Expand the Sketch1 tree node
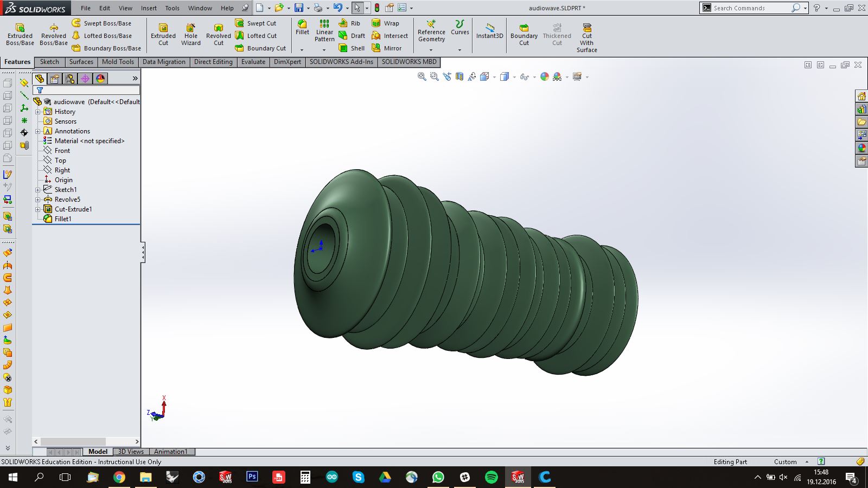Screen dimensions: 868x488 pos(38,190)
